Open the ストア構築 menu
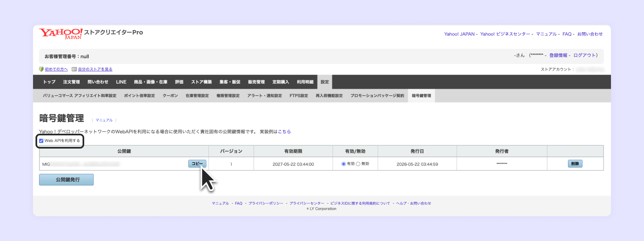This screenshot has height=241, width=644. tap(201, 82)
